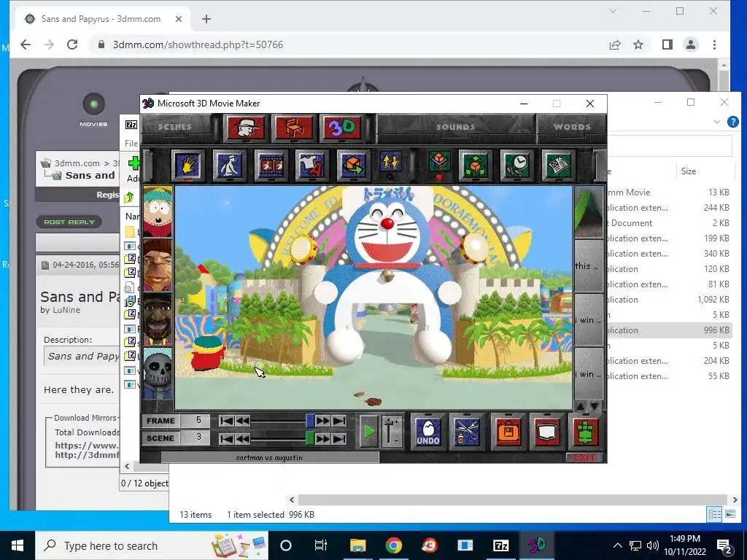The height and width of the screenshot is (560, 747).
Task: Select the film strip frames tool
Action: point(271,165)
